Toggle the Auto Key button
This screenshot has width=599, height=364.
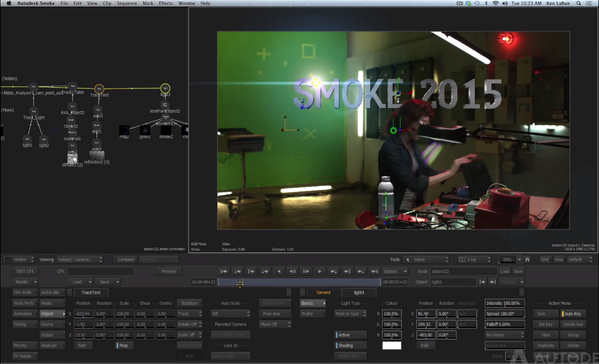[x=573, y=314]
